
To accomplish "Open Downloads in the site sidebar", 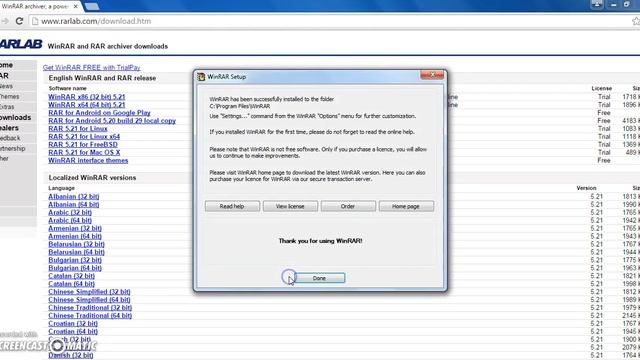I will point(16,118).
